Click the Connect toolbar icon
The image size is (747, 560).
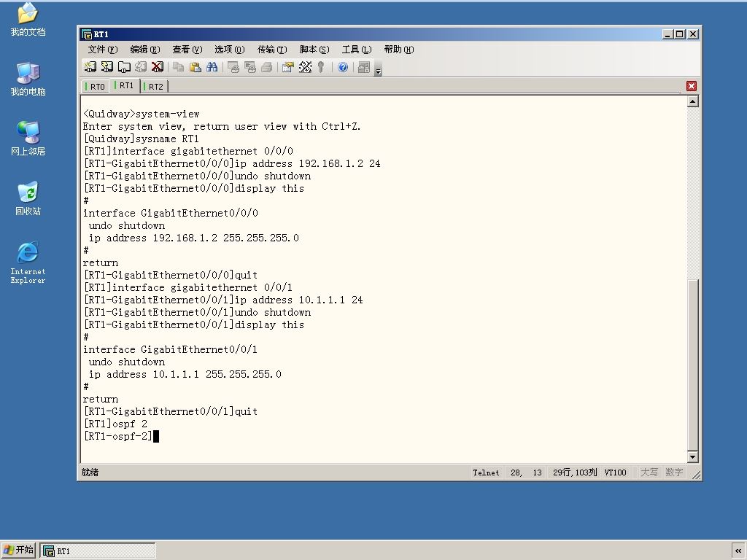[x=90, y=67]
